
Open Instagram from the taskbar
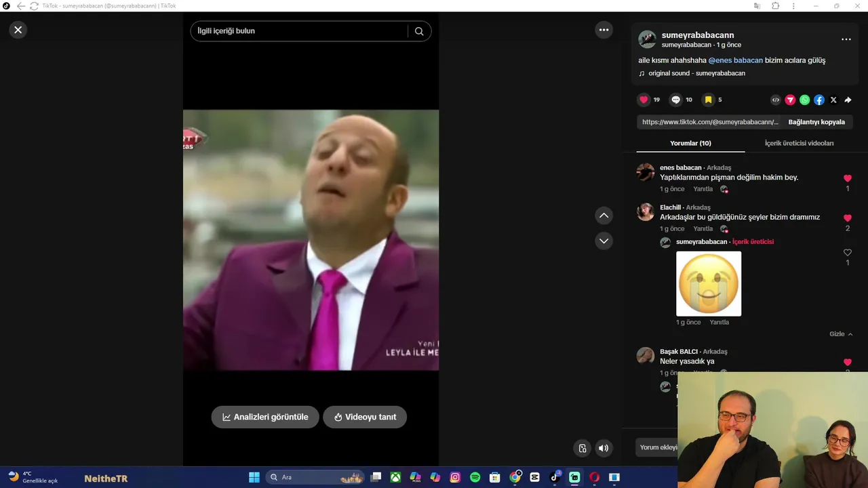point(455,477)
